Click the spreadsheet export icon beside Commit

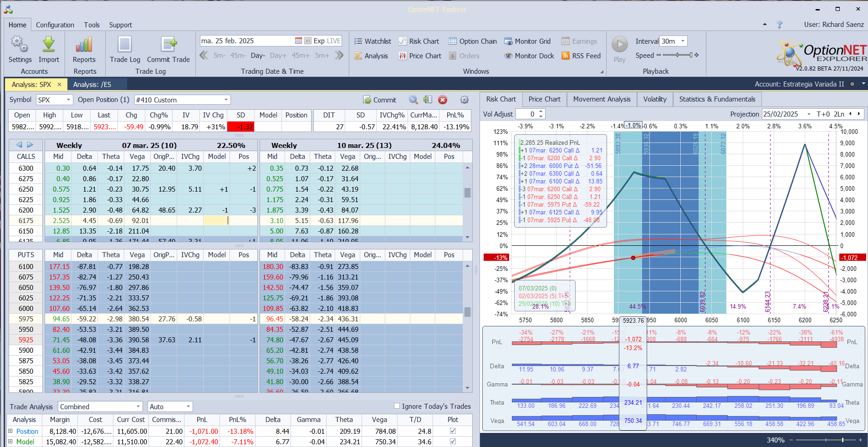(x=428, y=100)
